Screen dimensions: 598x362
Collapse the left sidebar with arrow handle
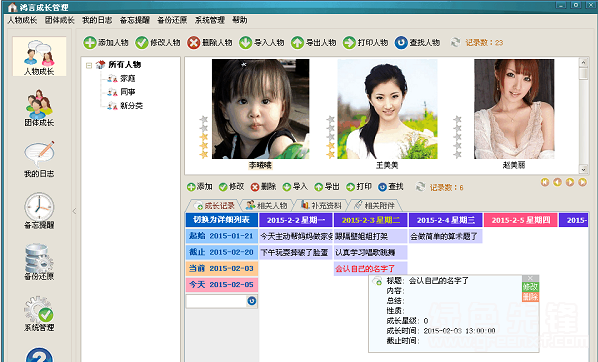[x=74, y=211]
